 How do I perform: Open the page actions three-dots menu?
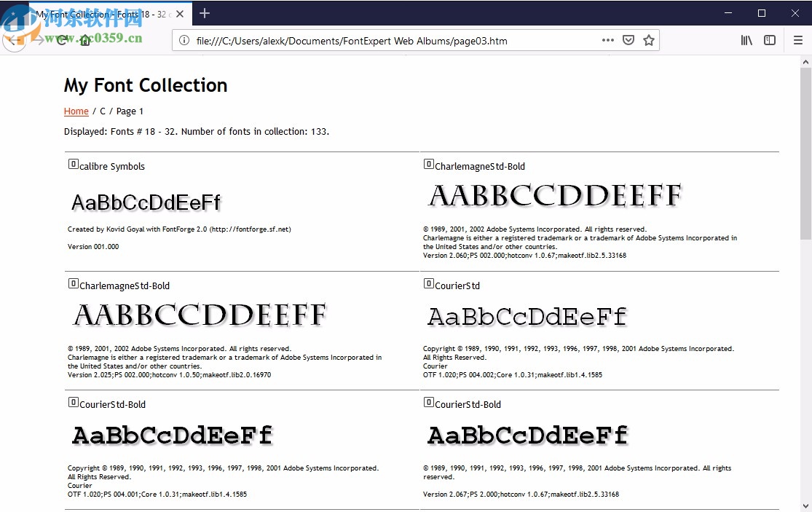[608, 40]
